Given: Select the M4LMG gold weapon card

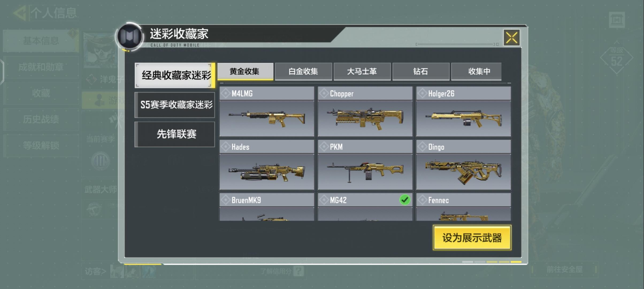Looking at the screenshot, I should 267,111.
